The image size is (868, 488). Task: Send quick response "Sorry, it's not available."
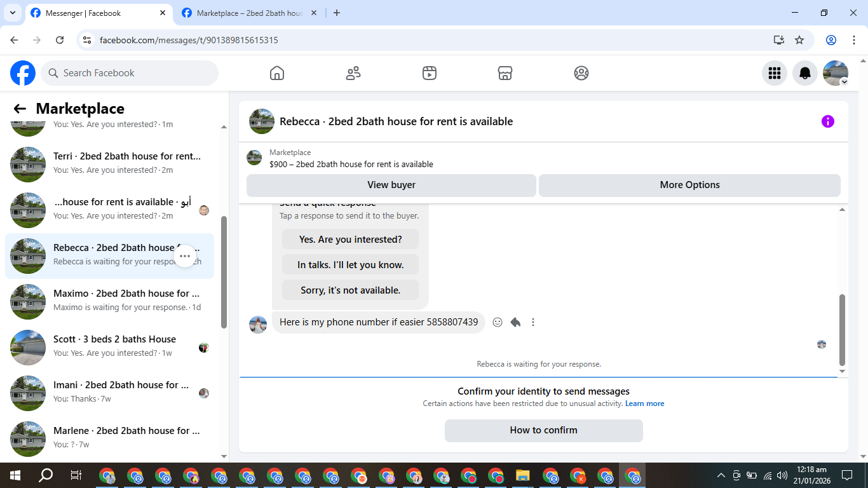coord(351,290)
